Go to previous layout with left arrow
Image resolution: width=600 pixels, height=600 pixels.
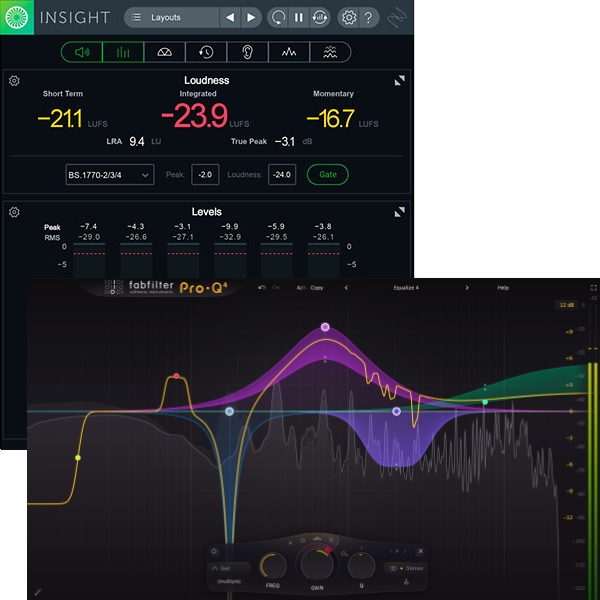[230, 17]
